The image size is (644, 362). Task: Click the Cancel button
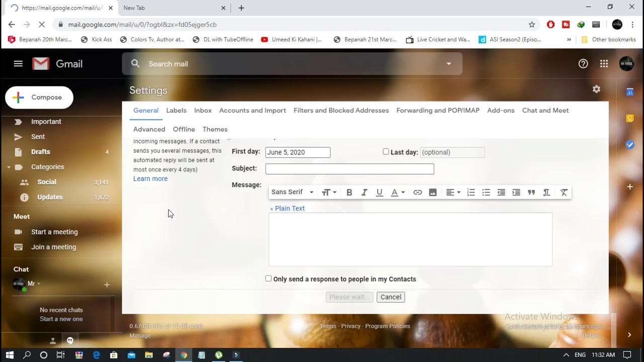[x=391, y=297]
